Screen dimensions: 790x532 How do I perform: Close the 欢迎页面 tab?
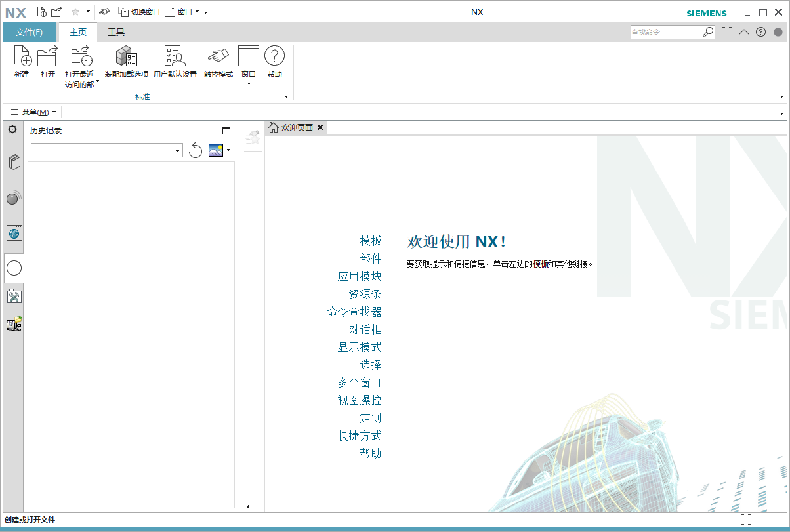tap(320, 127)
